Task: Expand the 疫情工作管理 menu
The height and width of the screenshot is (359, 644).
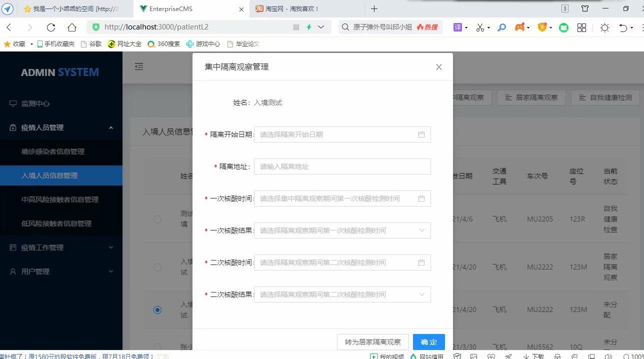Action: point(61,247)
